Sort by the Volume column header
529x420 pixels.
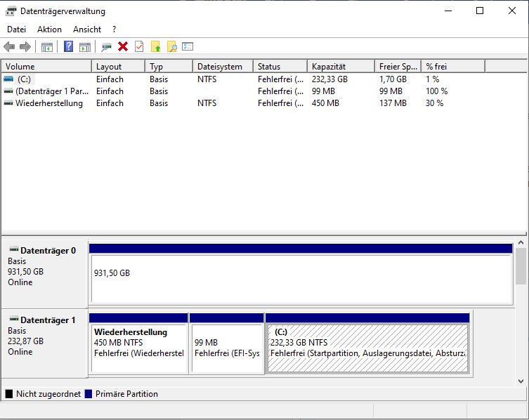click(46, 67)
